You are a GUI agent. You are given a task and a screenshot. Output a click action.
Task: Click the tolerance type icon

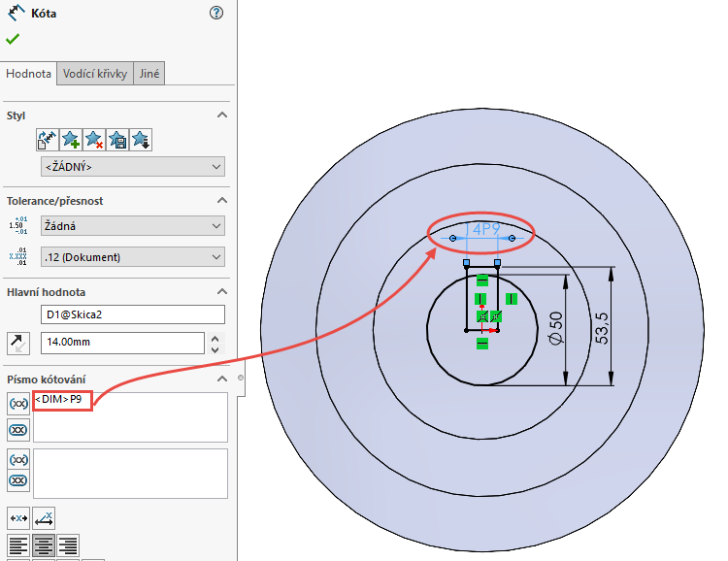coord(18,225)
